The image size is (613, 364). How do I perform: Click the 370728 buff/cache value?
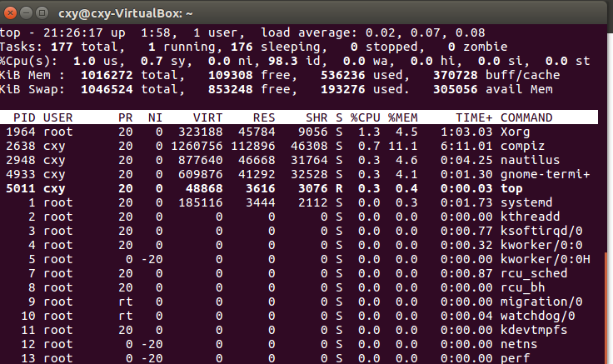(455, 75)
